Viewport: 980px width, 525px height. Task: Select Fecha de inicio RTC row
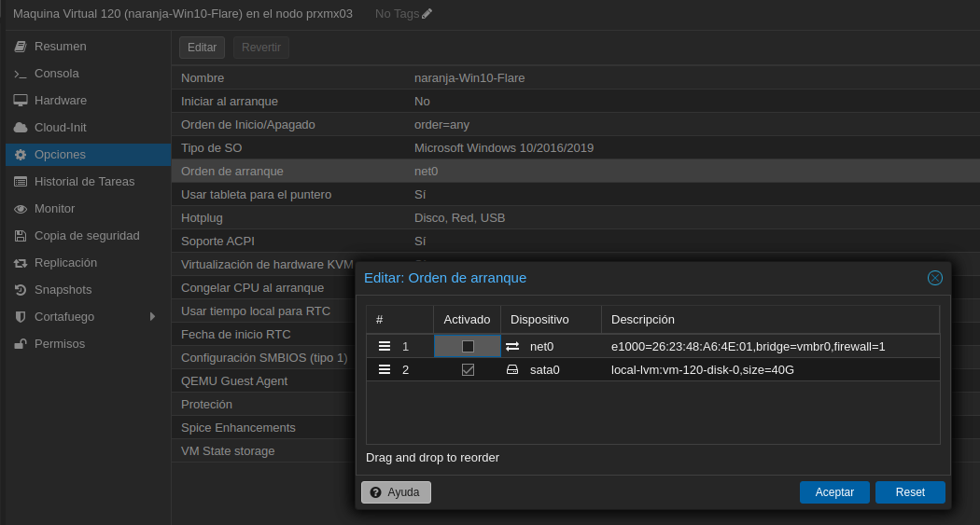[x=263, y=335]
